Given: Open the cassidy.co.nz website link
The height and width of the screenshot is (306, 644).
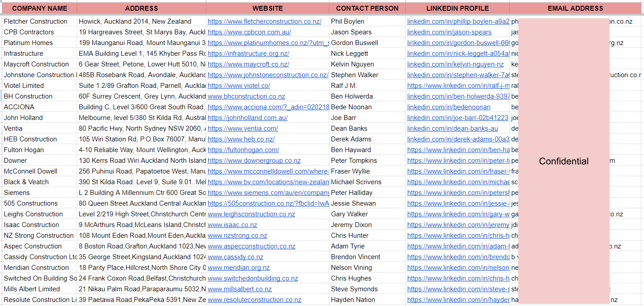Looking at the screenshot, I should click(x=235, y=257).
